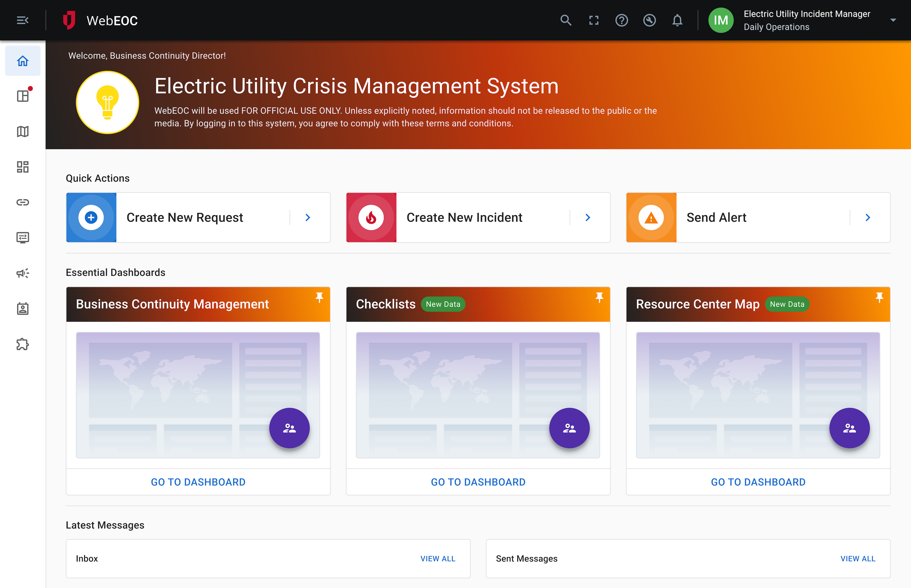Click Create New Incident card label
Screen dimensions: 911x588
[x=464, y=218]
